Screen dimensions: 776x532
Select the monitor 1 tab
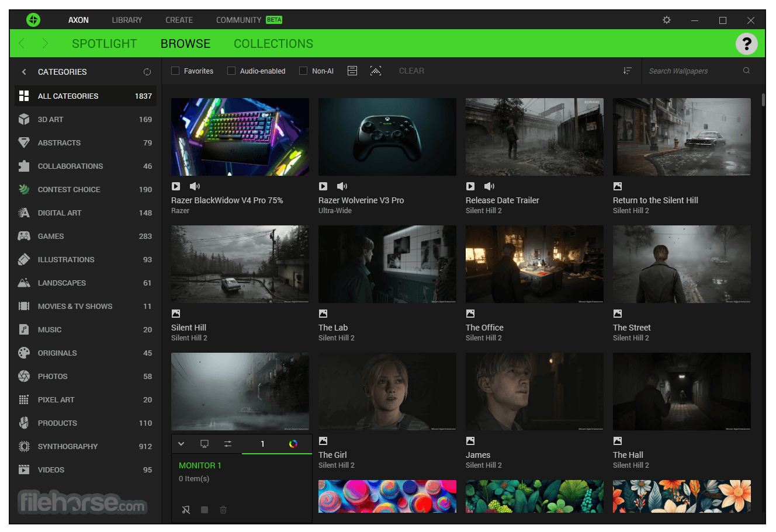(262, 444)
